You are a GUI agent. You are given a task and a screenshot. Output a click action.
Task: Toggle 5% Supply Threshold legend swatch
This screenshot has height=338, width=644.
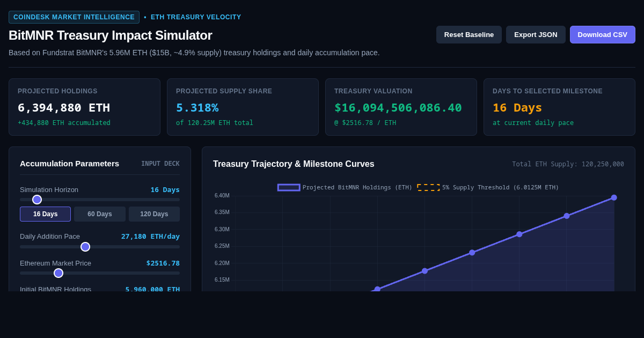pyautogui.click(x=428, y=187)
